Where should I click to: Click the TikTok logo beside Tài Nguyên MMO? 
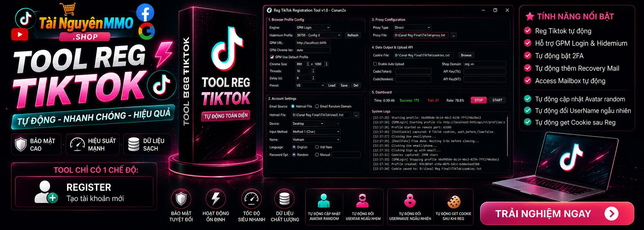coord(25,19)
